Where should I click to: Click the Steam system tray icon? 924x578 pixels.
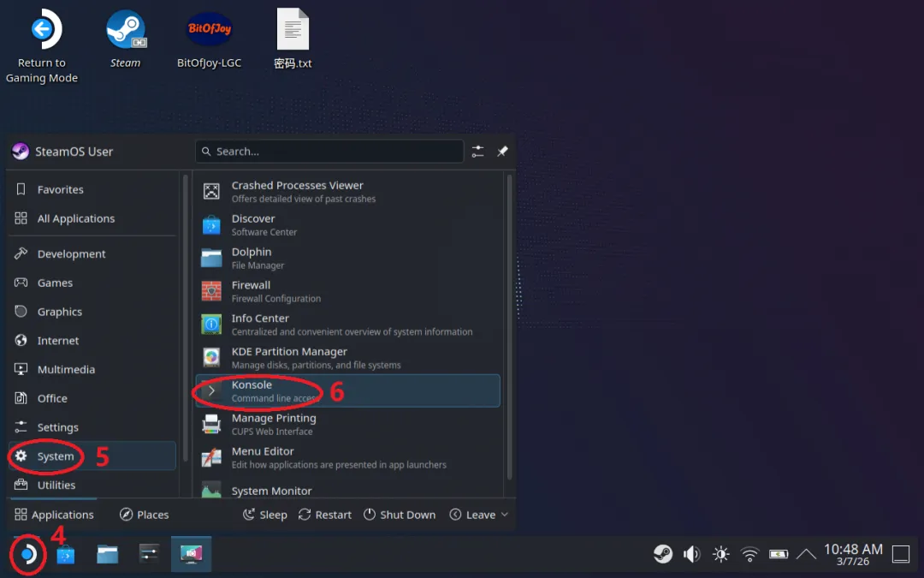pos(664,554)
